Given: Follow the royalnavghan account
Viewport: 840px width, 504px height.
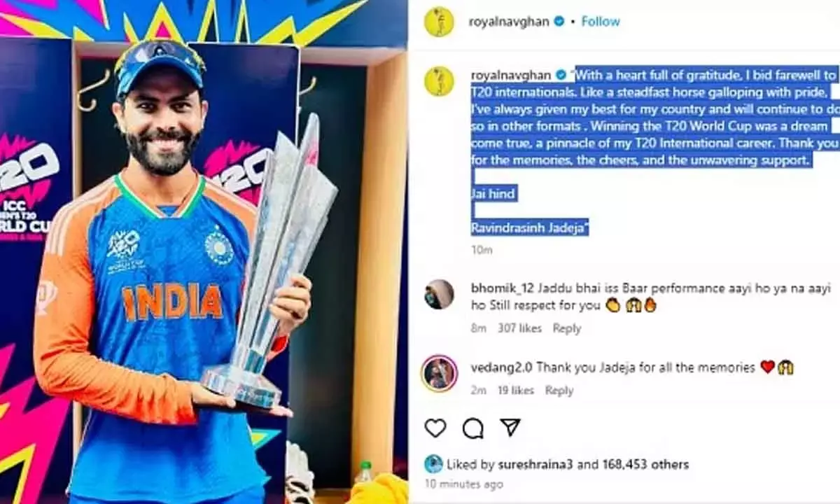Looking at the screenshot, I should (601, 22).
